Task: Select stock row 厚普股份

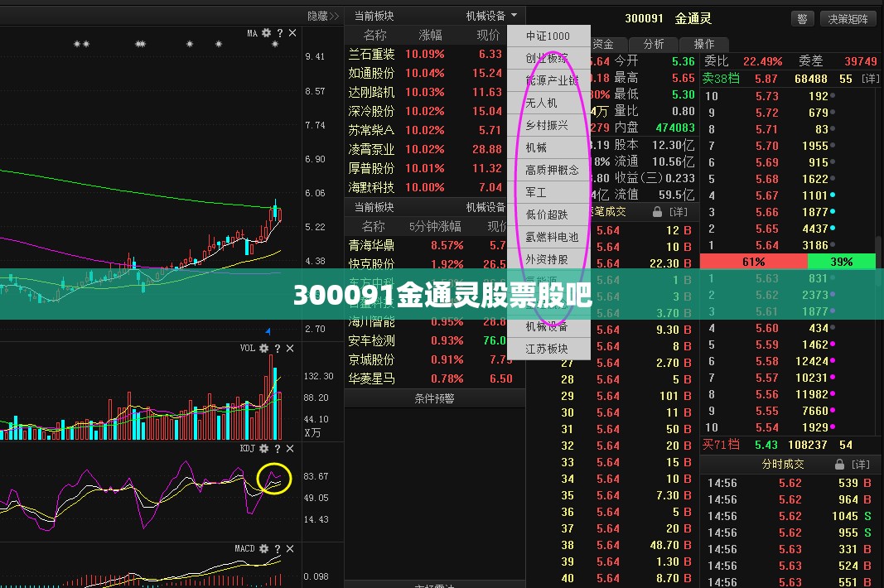Action: point(426,168)
